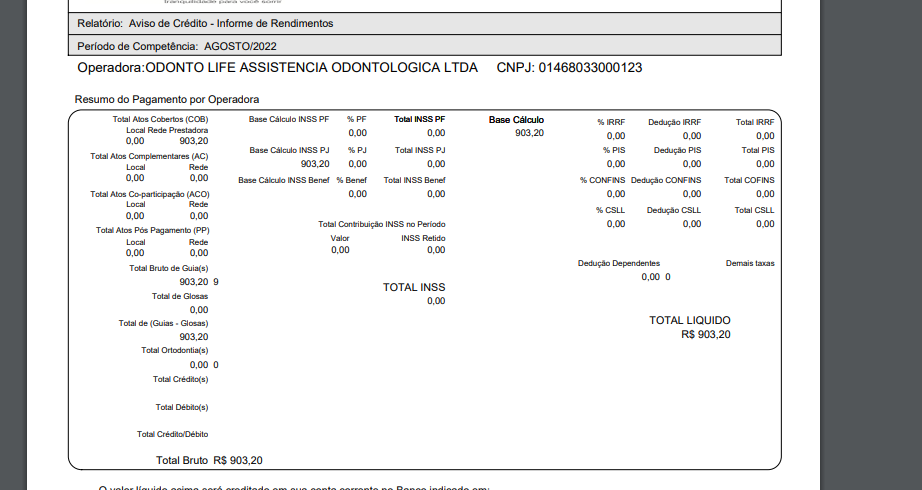Click the bold 'Total INSS PF' heading
The image size is (922, 490).
click(420, 119)
